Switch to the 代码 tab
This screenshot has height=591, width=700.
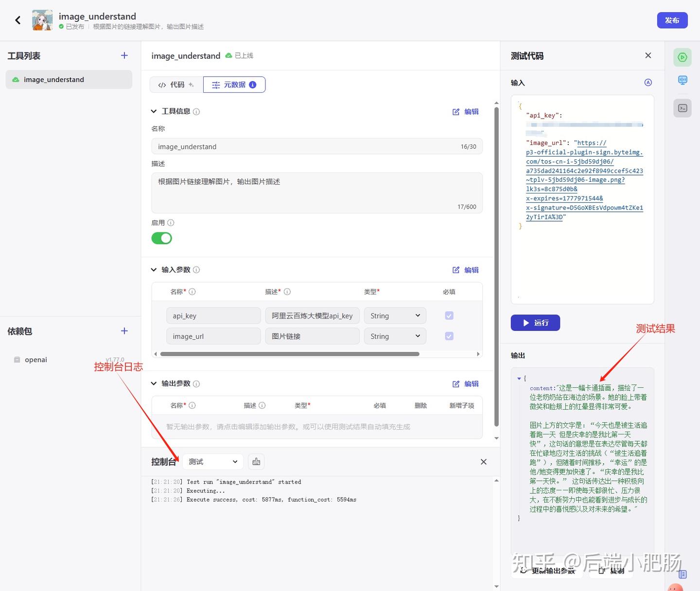[176, 85]
